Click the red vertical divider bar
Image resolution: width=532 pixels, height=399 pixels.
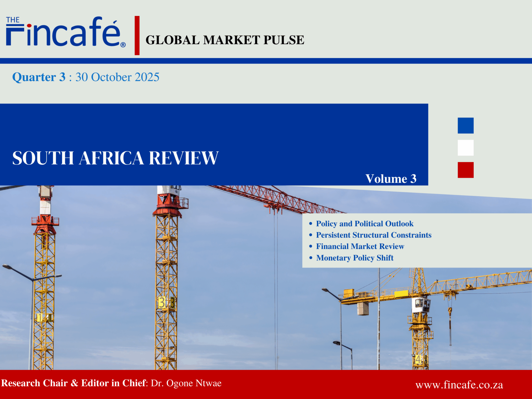click(x=137, y=35)
